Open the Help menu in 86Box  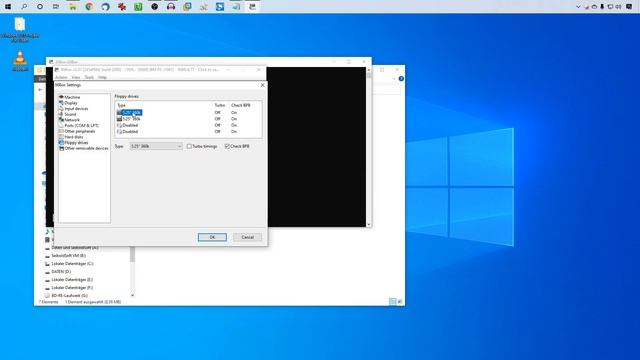click(x=102, y=77)
